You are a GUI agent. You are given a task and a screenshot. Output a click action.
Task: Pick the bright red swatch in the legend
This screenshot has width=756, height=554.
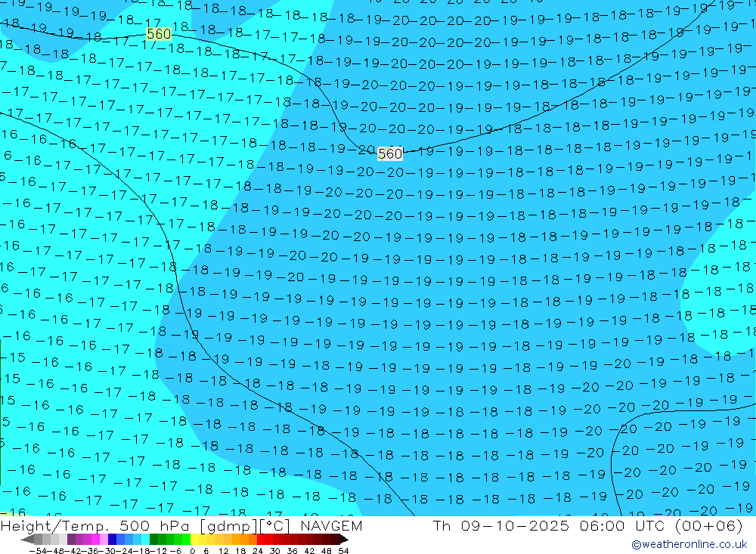[261, 540]
